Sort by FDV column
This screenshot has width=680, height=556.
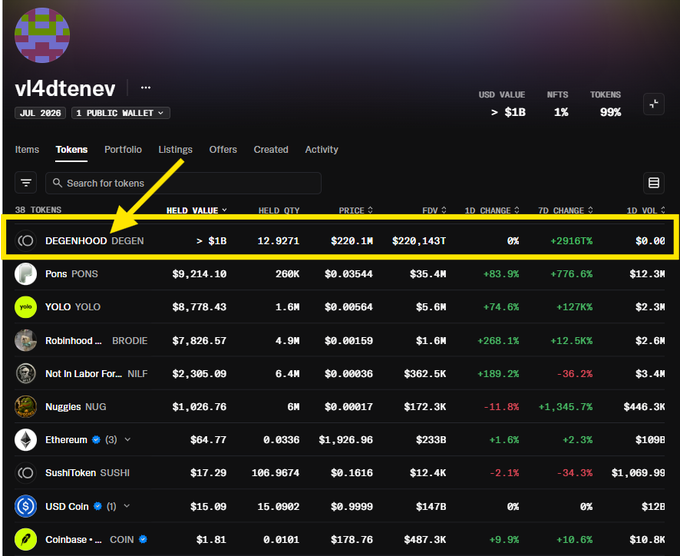pyautogui.click(x=434, y=210)
